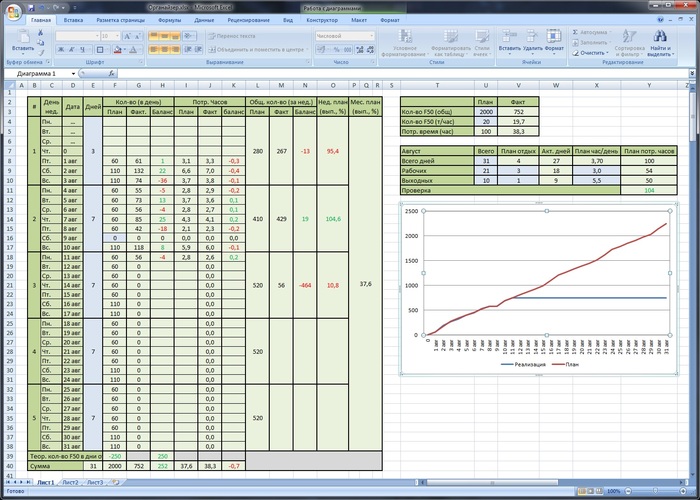Switch to Данные ribbon tab
Screen dimensions: 700x500
click(x=204, y=20)
